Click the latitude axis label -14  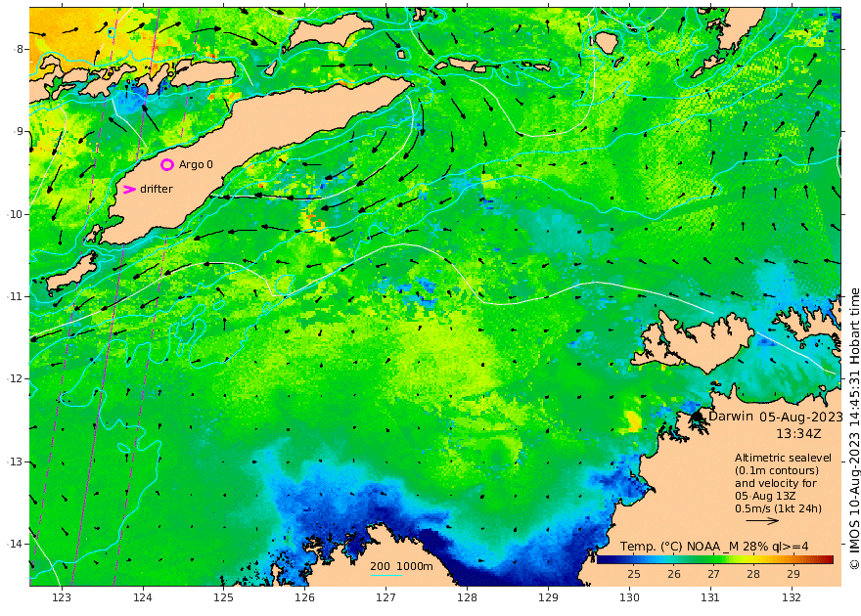[15, 544]
